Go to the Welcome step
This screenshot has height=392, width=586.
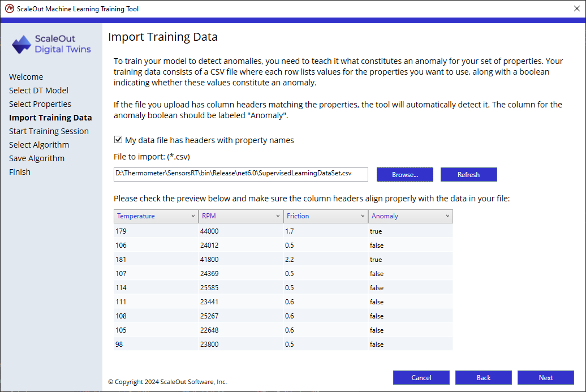[x=26, y=76]
